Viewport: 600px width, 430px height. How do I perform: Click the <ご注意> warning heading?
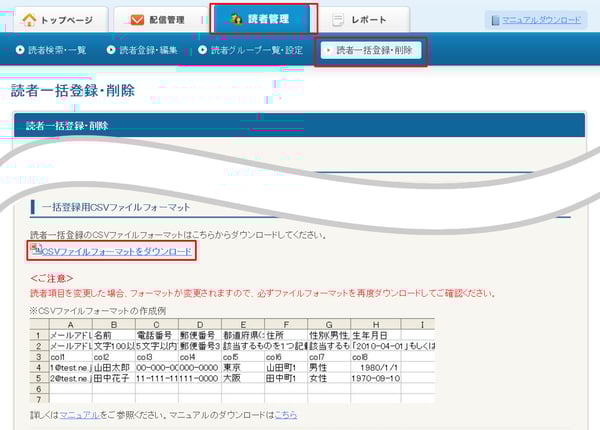click(52, 278)
